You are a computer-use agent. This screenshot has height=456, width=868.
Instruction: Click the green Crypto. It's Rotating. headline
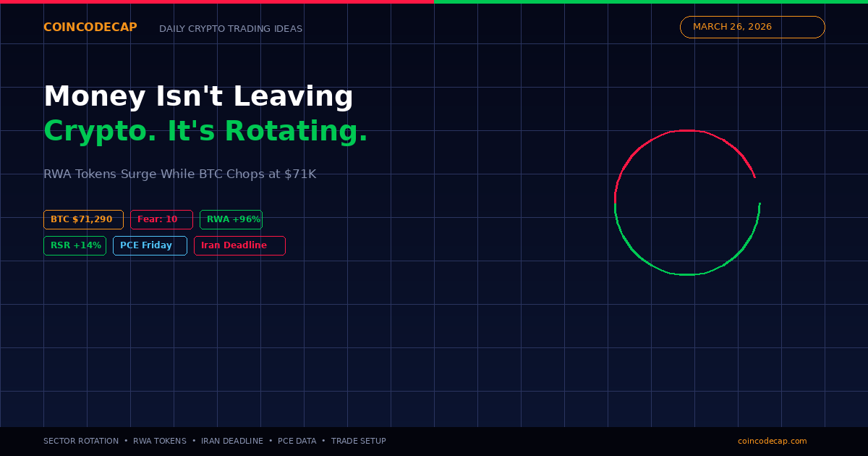tap(205, 131)
